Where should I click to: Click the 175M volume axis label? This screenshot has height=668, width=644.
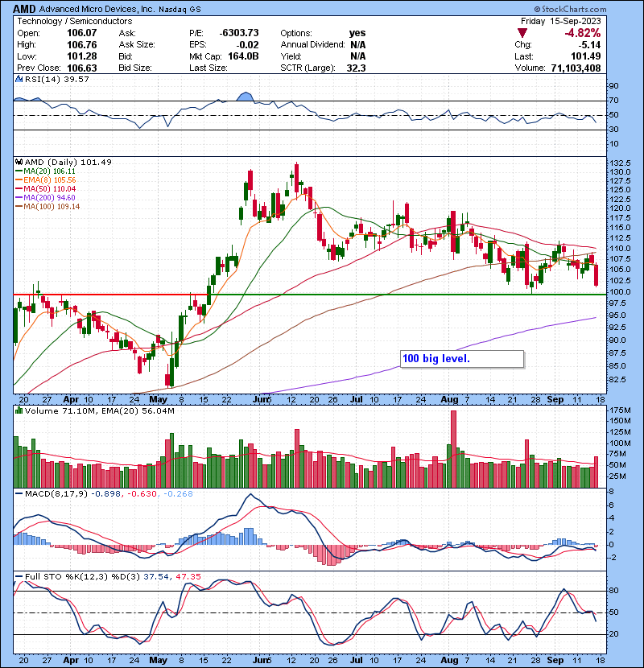click(620, 410)
